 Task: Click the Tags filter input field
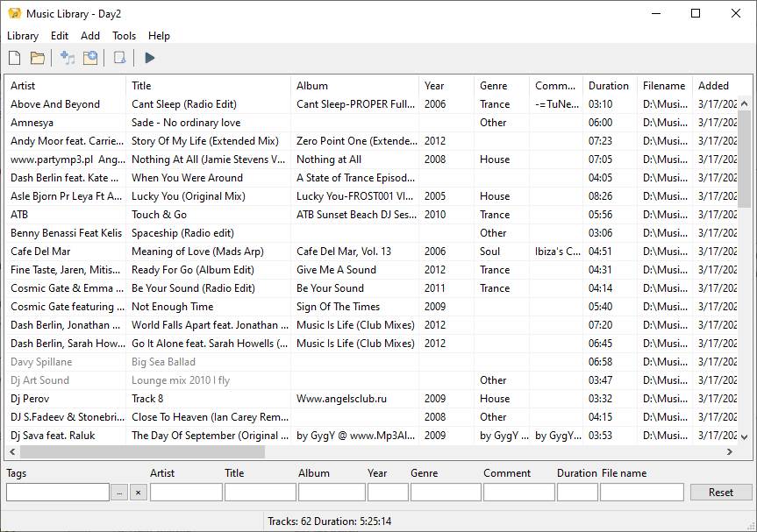click(x=58, y=493)
